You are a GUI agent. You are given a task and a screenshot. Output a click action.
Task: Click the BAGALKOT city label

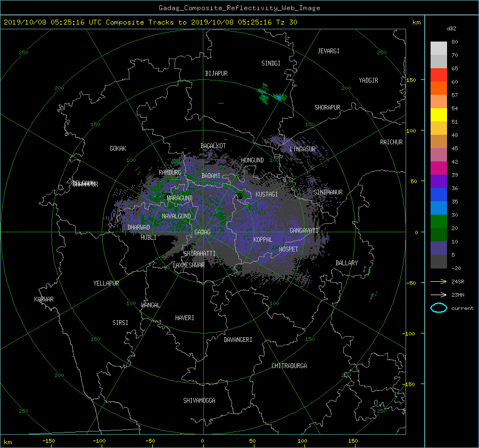213,146
